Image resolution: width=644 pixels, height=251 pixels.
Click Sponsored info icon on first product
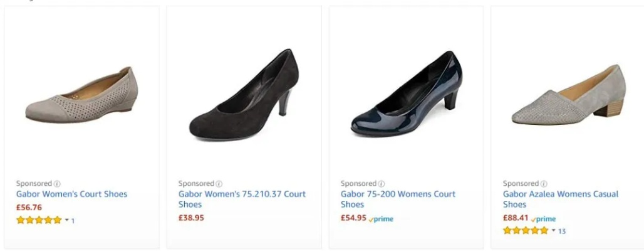tap(56, 184)
